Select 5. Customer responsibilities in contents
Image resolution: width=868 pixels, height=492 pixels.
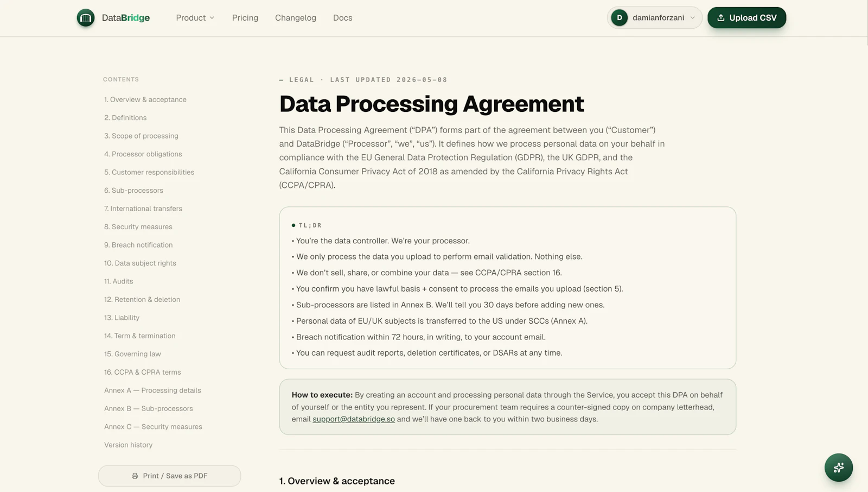click(x=149, y=173)
